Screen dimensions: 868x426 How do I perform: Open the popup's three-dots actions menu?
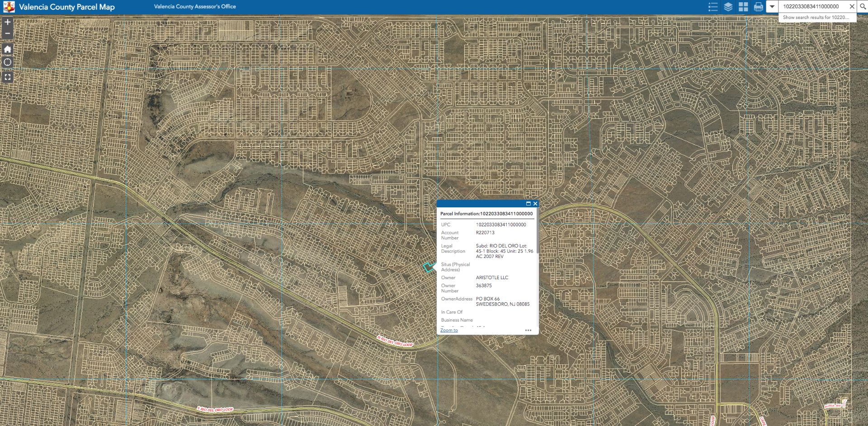point(528,330)
